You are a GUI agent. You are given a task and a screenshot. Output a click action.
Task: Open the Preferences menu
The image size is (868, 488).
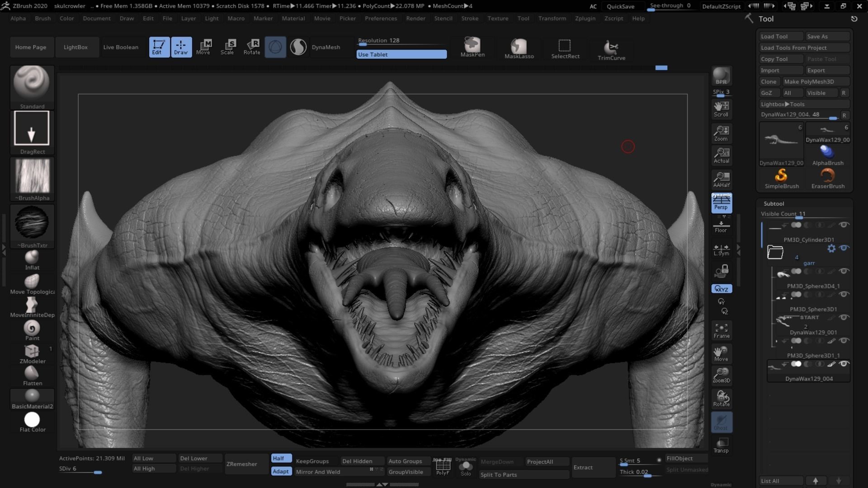[x=381, y=19]
